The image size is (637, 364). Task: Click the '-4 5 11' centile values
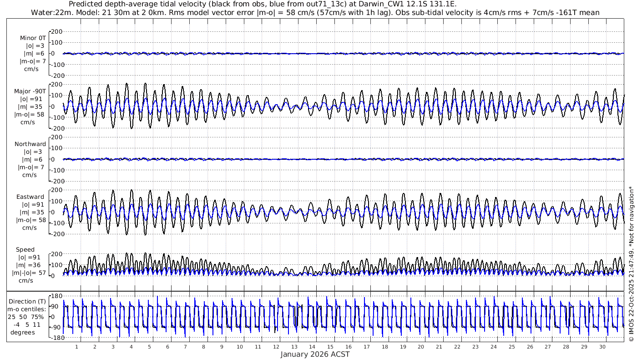click(x=26, y=324)
